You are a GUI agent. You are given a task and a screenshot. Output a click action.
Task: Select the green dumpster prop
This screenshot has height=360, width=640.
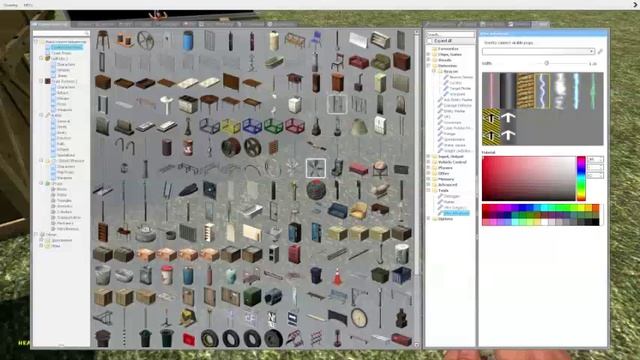(380, 276)
